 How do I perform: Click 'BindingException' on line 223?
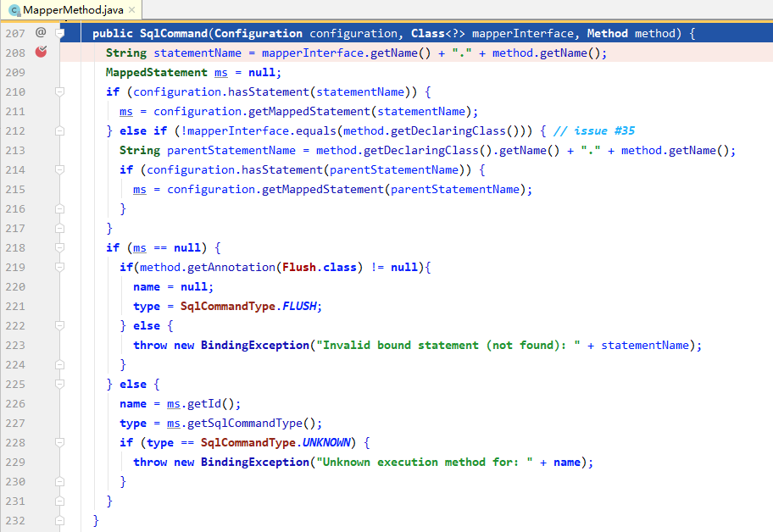click(x=255, y=346)
